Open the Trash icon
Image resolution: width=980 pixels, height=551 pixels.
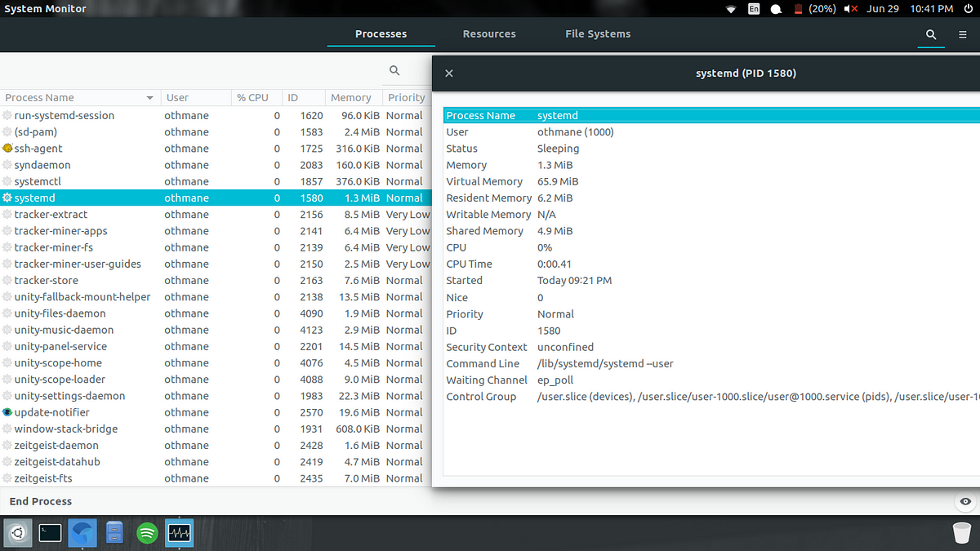[x=962, y=534]
